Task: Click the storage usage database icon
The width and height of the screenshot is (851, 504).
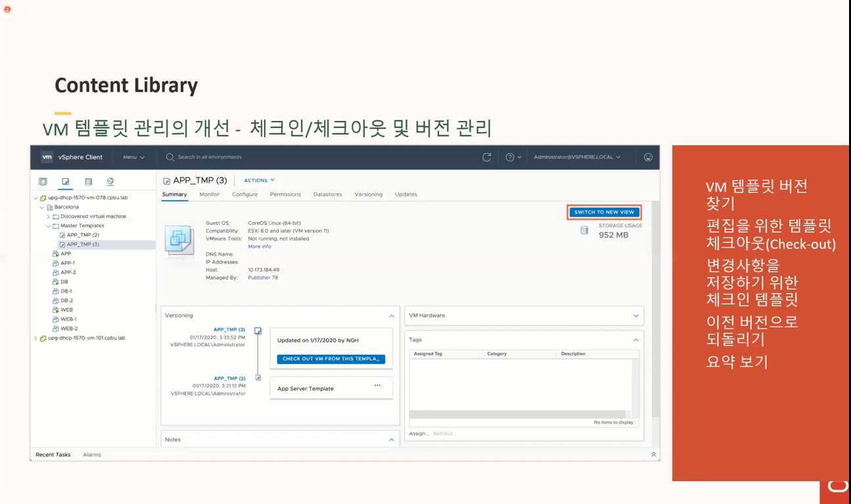Action: (584, 230)
